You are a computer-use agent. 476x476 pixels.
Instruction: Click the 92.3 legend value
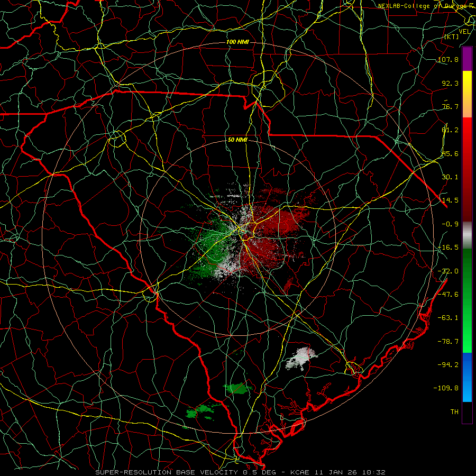pyautogui.click(x=450, y=83)
